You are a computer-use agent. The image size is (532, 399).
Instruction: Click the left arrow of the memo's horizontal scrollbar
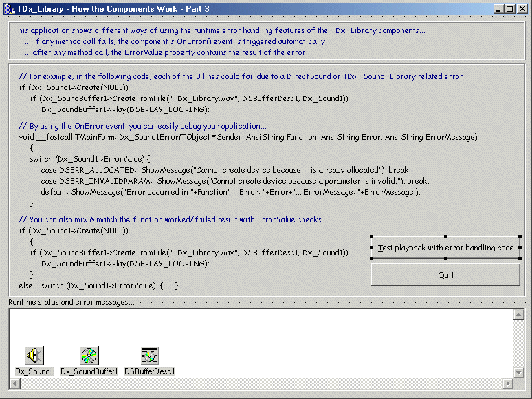[15, 383]
